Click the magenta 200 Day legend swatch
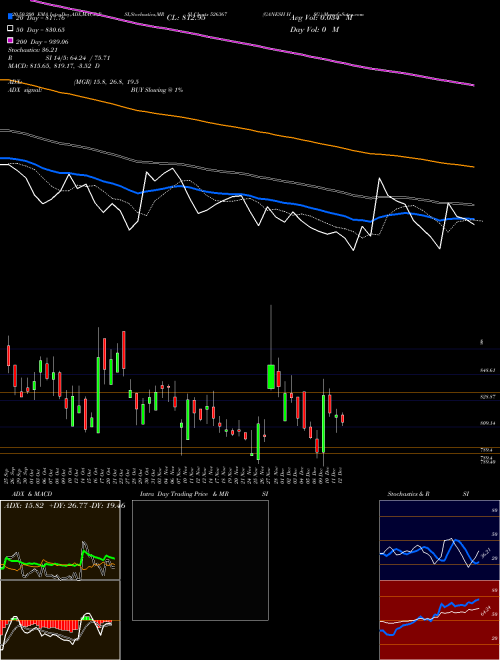Screen dimensions: 500x660 [10, 41]
